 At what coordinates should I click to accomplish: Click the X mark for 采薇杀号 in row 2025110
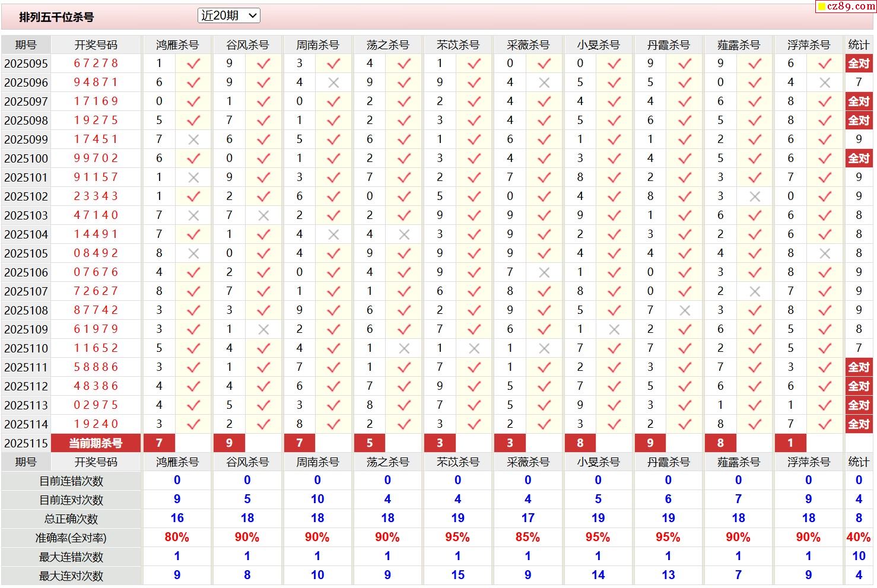(544, 348)
